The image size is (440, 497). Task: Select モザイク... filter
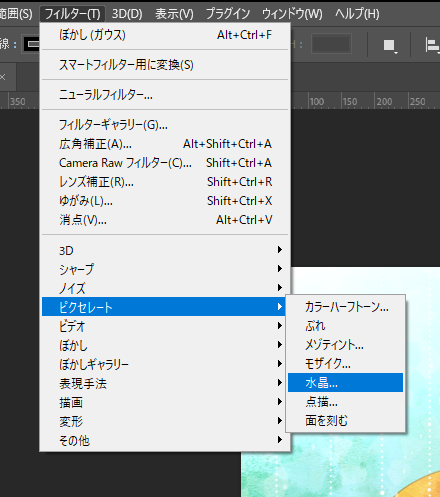coord(346,364)
